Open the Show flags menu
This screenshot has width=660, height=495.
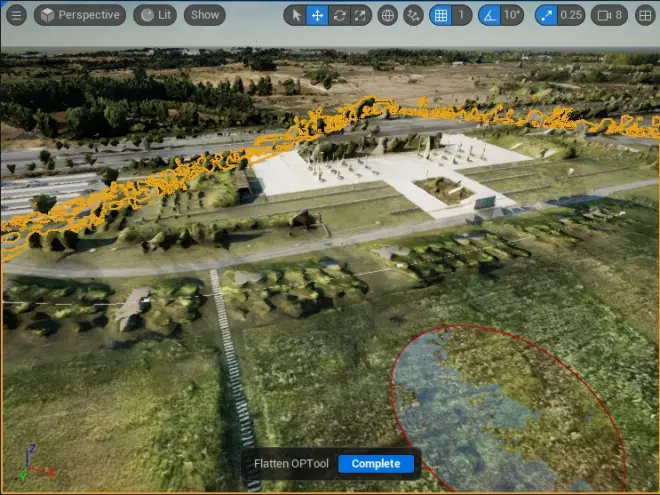[x=205, y=15]
